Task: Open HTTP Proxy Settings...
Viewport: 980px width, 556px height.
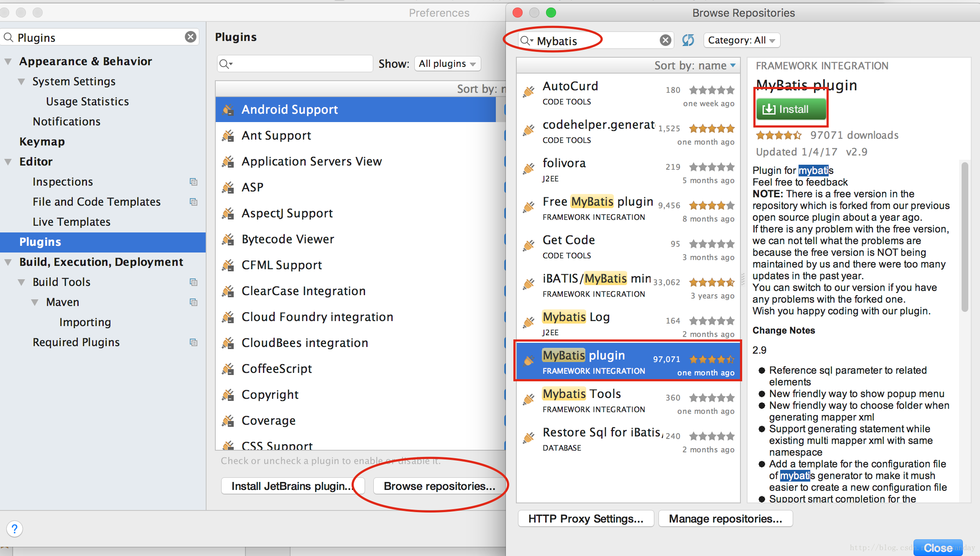Action: pos(586,518)
